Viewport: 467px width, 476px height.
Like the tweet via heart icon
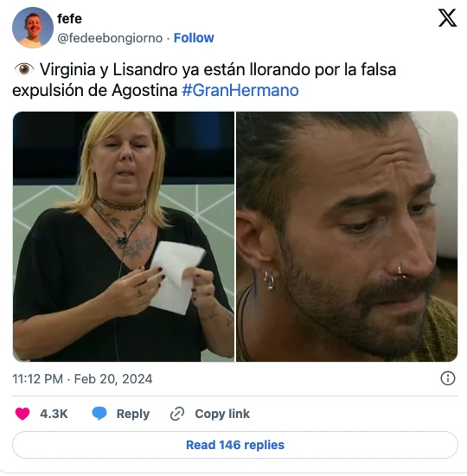tap(22, 414)
